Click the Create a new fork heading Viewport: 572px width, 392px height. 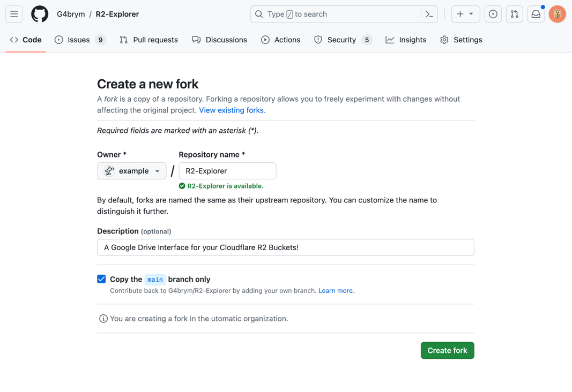click(x=148, y=84)
